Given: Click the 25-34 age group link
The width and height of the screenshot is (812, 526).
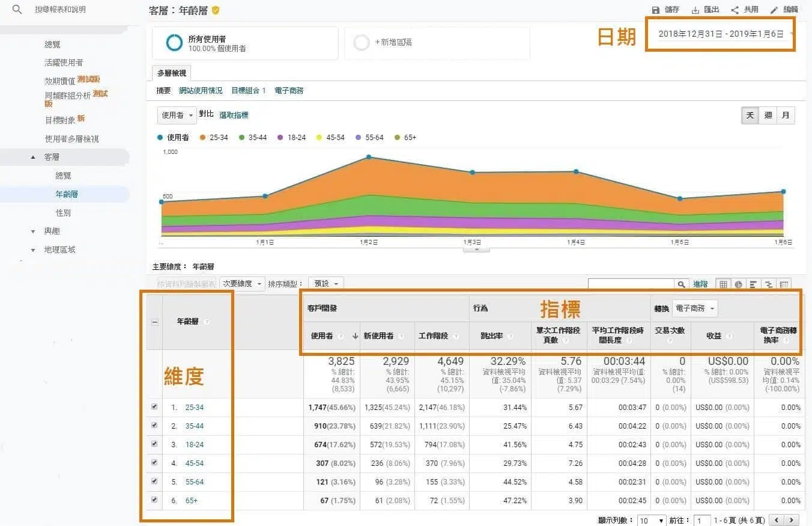Looking at the screenshot, I should (x=195, y=408).
